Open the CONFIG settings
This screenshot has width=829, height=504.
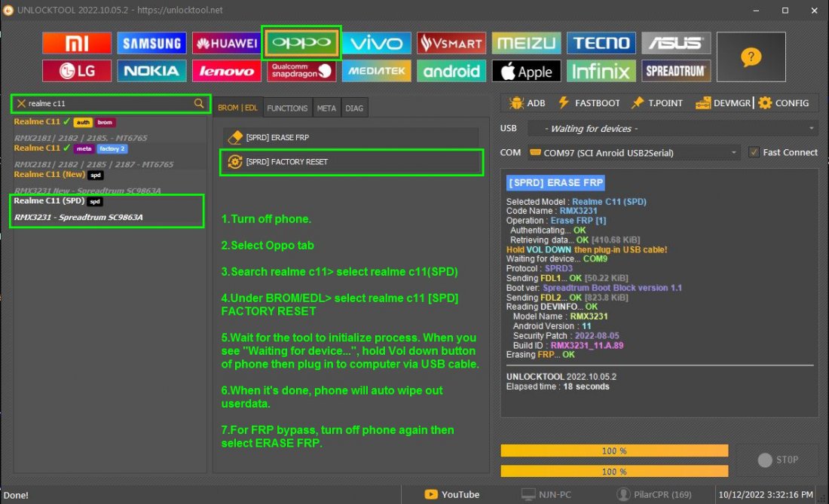click(x=784, y=102)
